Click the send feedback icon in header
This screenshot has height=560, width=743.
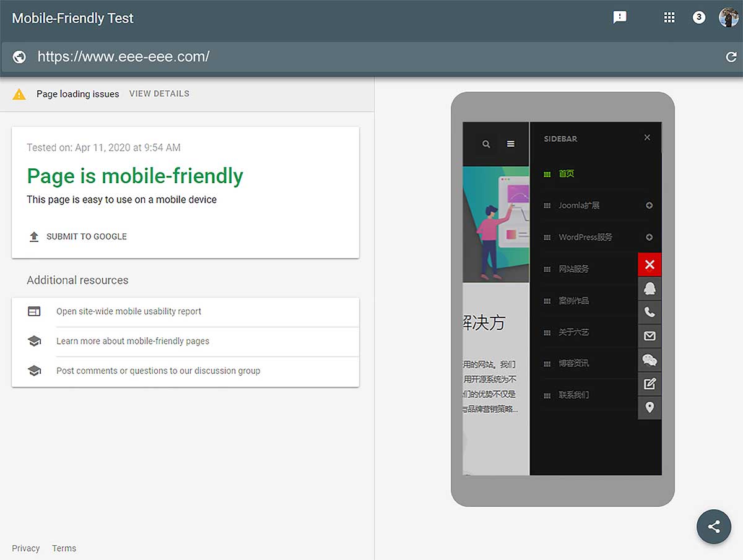click(x=620, y=17)
